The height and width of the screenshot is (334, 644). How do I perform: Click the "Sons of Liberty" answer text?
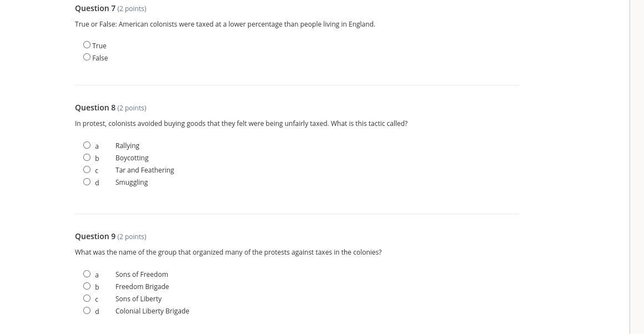coord(138,299)
